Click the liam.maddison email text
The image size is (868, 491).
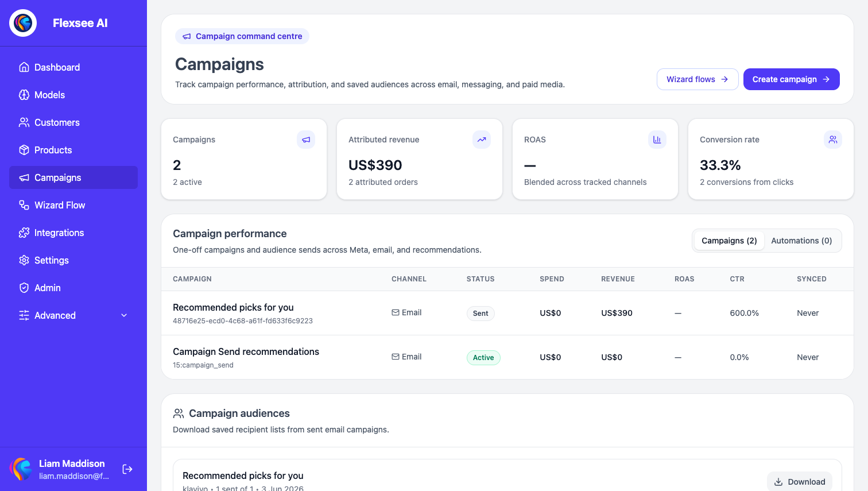pyautogui.click(x=74, y=476)
